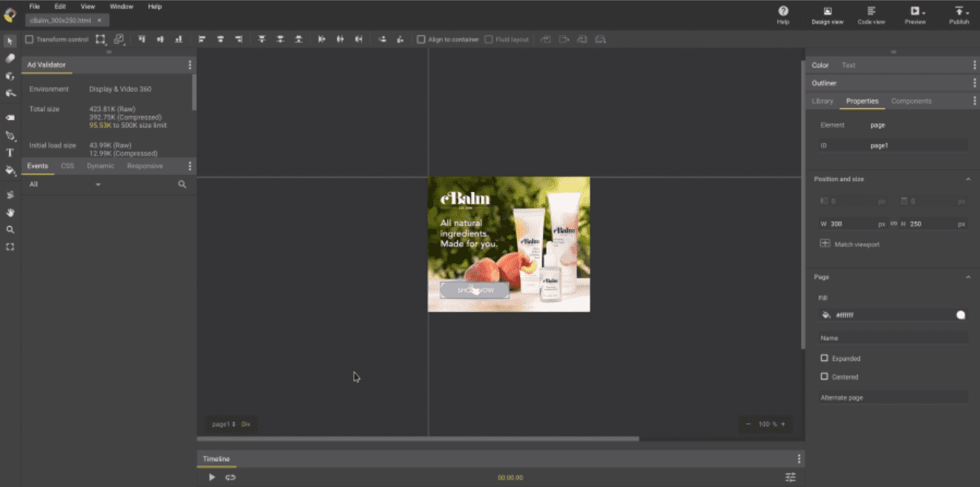This screenshot has height=487, width=980.
Task: Select the Selection arrow tool
Action: click(10, 40)
